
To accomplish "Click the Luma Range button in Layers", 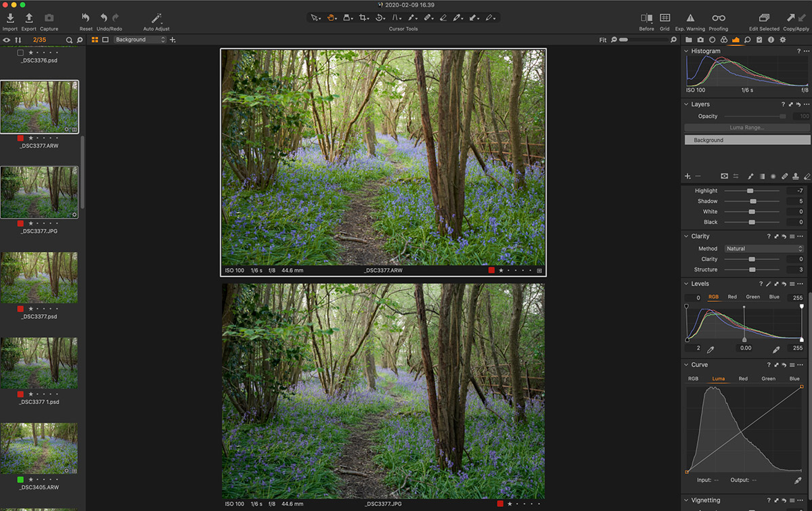I will pos(746,127).
